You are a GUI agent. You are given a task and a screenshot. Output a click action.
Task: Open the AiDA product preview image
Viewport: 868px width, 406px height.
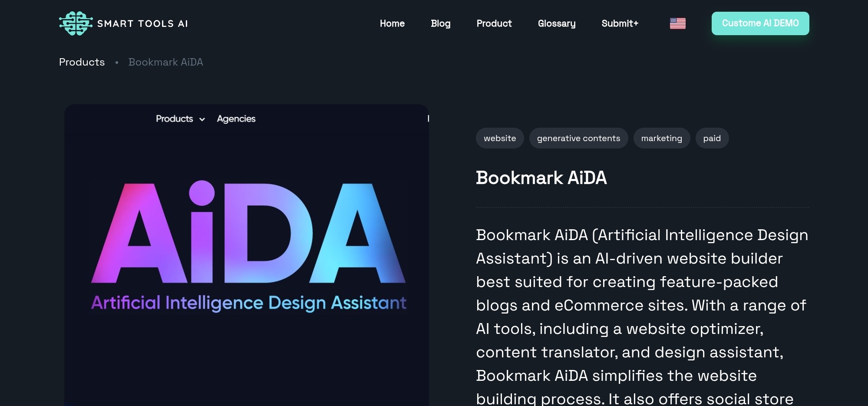click(247, 255)
